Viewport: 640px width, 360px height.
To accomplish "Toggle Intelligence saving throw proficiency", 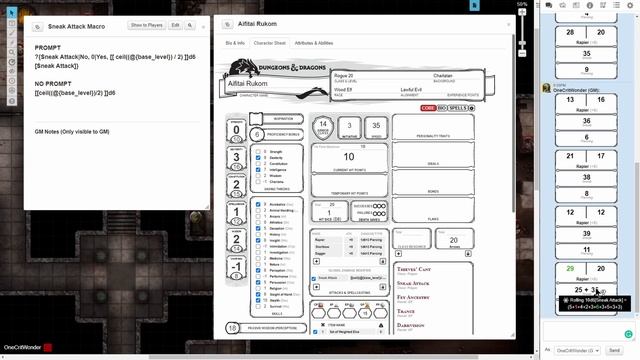I will [x=258, y=169].
